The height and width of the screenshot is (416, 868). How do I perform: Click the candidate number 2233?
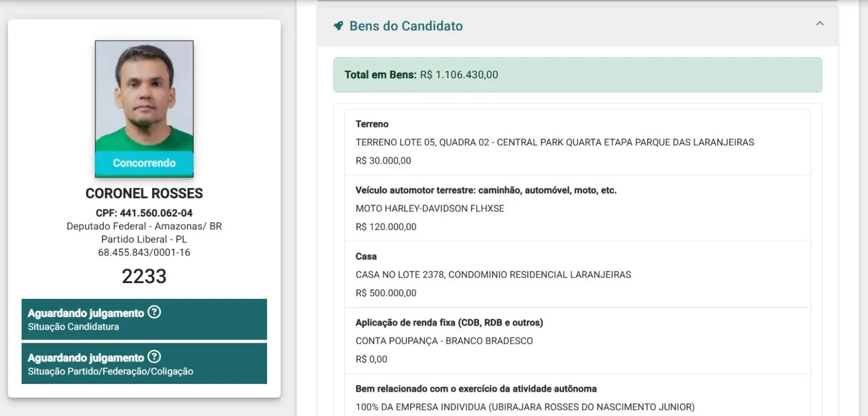point(144,276)
